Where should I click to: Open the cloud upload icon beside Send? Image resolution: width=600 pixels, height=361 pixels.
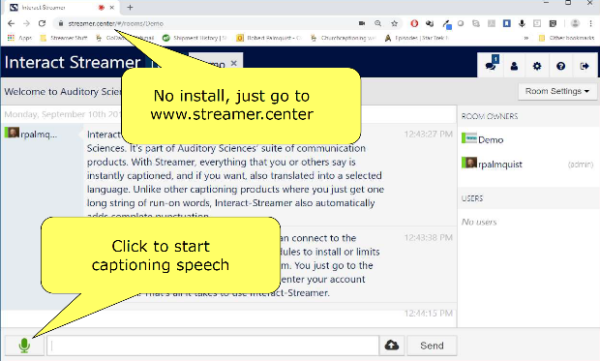391,345
